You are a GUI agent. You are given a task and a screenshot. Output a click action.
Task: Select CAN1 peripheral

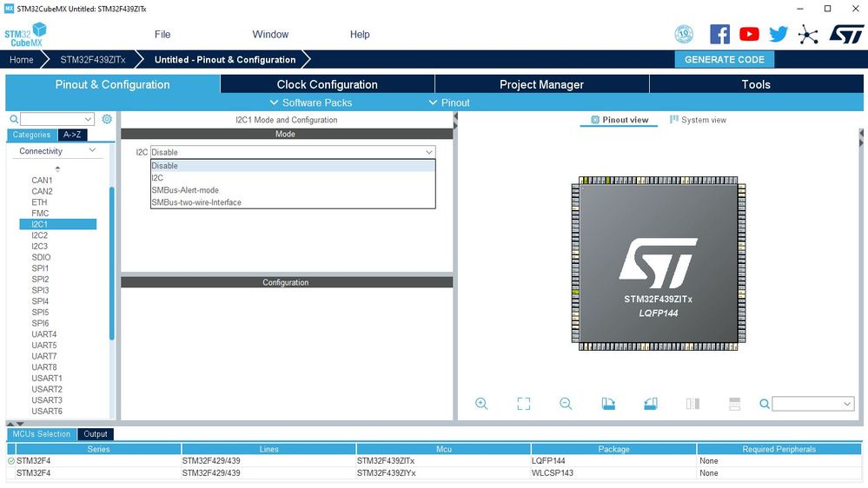(42, 180)
